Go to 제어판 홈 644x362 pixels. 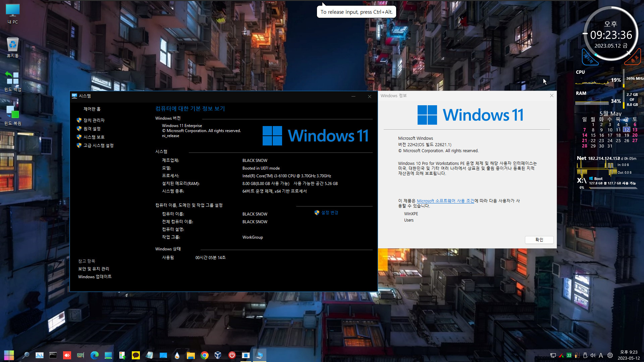(92, 109)
